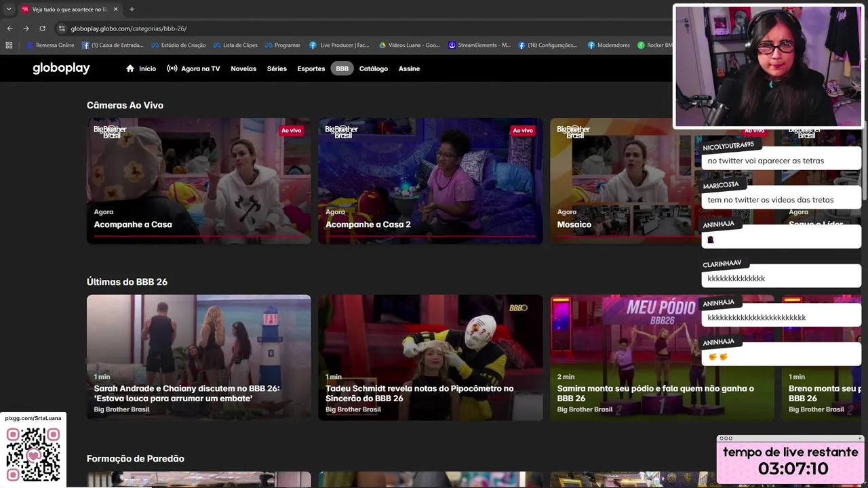Image resolution: width=868 pixels, height=488 pixels.
Task: Open the StreamElements bookmark
Action: pyautogui.click(x=479, y=45)
